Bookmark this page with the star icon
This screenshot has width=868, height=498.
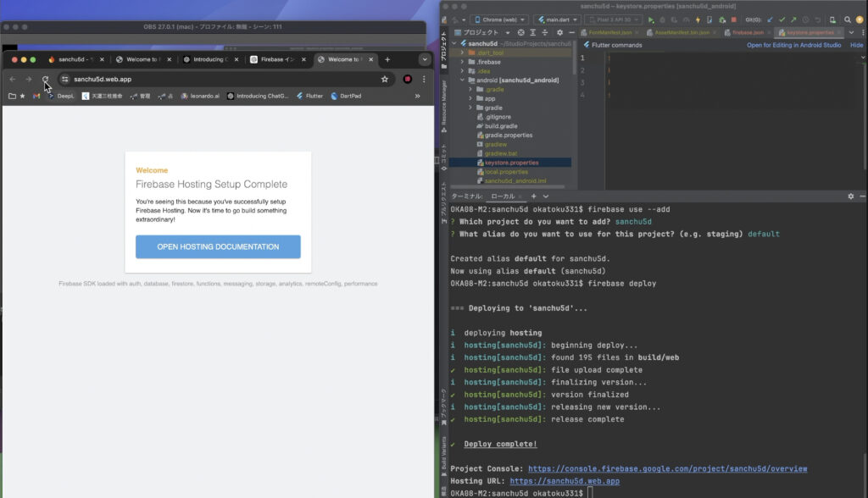coord(385,79)
